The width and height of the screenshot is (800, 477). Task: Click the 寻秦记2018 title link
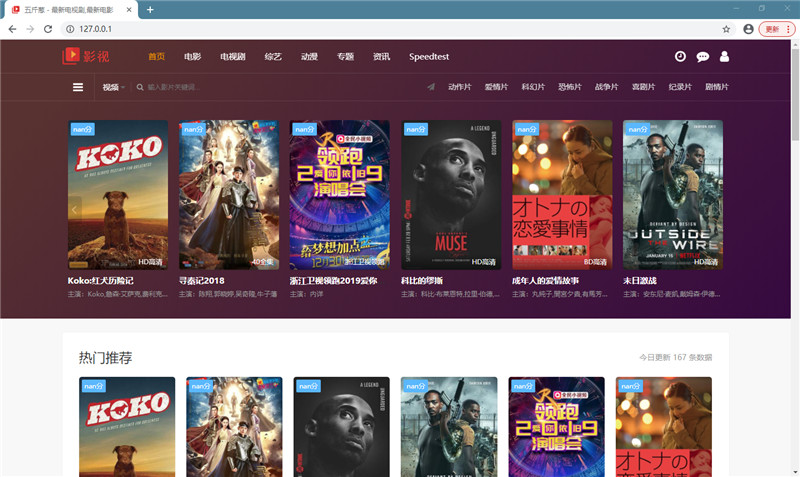tap(202, 281)
